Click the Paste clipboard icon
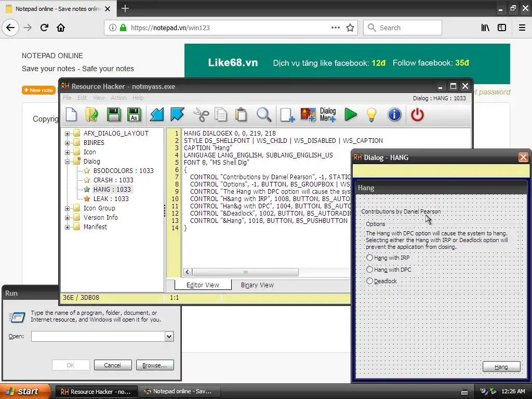This screenshot has height=399, width=532. [241, 115]
